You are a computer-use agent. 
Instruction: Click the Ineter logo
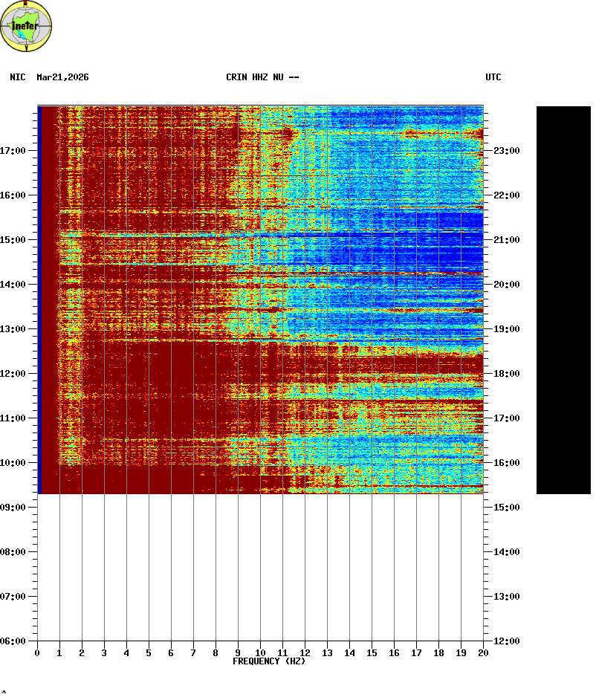[27, 27]
